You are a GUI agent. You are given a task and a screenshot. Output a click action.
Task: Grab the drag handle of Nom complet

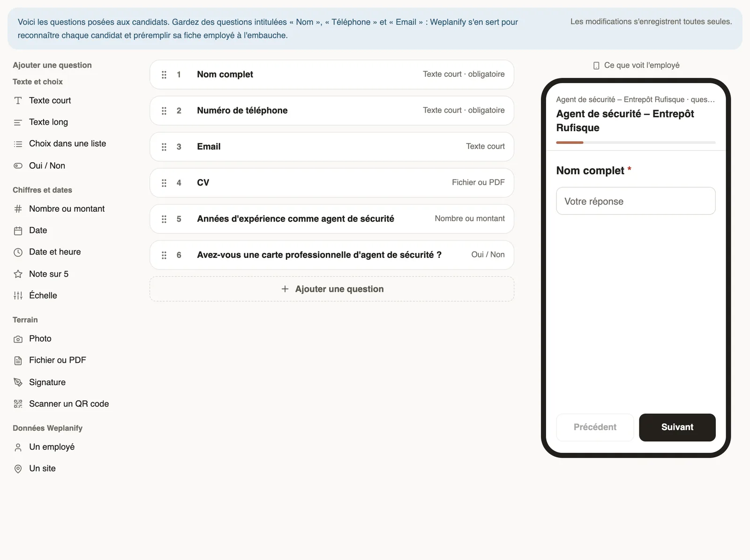point(164,75)
